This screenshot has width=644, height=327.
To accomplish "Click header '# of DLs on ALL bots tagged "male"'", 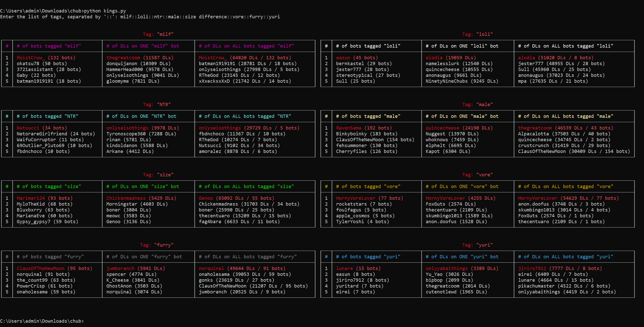I will 566,116.
